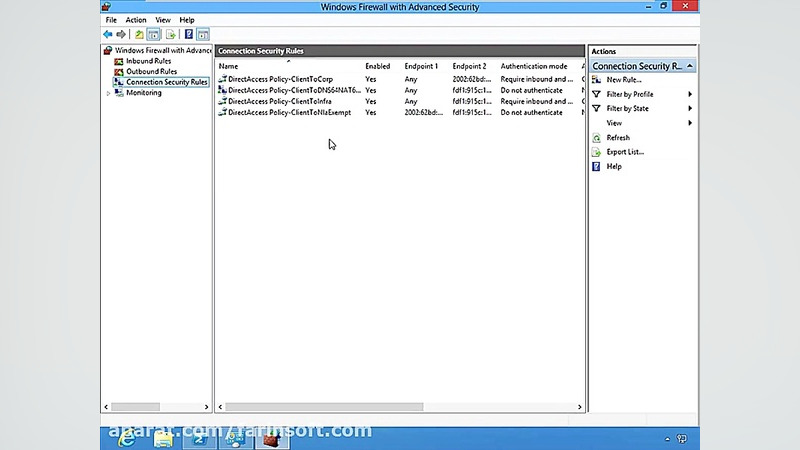This screenshot has height=450, width=800.
Task: Sort by the Enabled column header
Action: 378,66
